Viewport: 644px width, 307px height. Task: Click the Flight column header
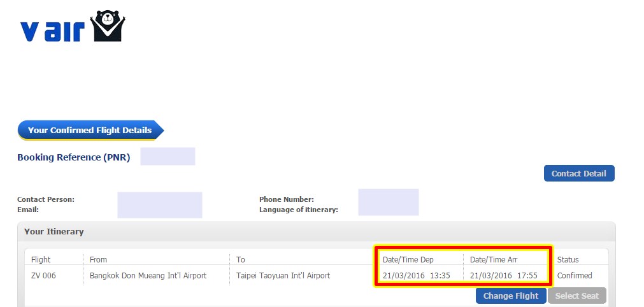click(x=41, y=259)
